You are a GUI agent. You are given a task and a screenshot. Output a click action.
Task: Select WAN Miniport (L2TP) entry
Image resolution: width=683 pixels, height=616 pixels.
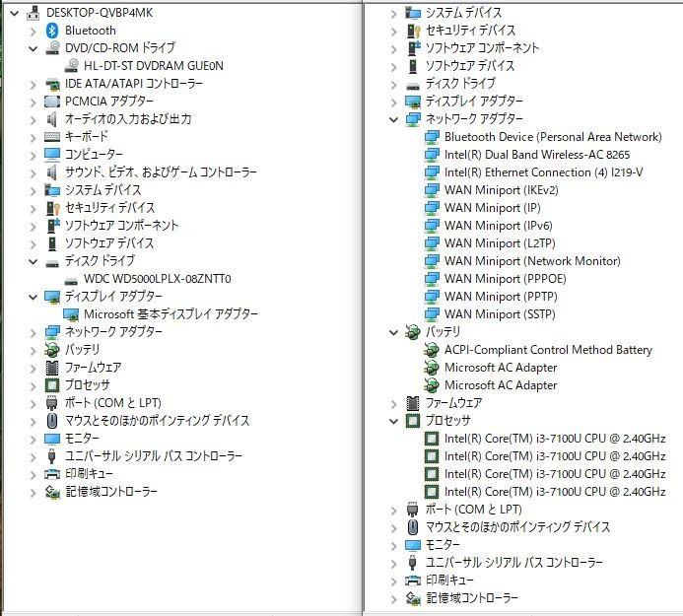coord(500,243)
